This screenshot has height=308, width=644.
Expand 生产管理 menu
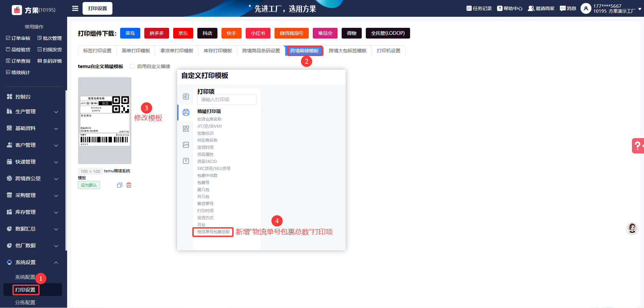pyautogui.click(x=33, y=111)
